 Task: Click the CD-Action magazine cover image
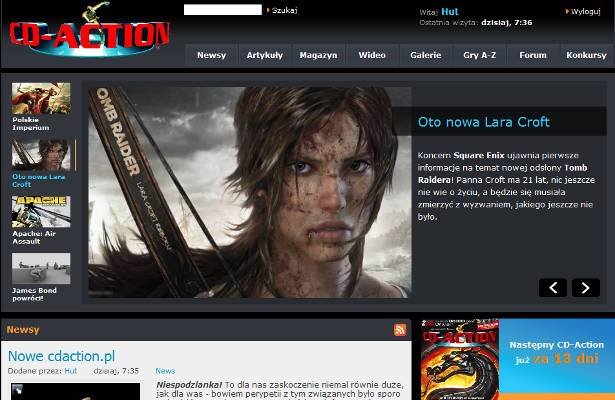(x=459, y=360)
